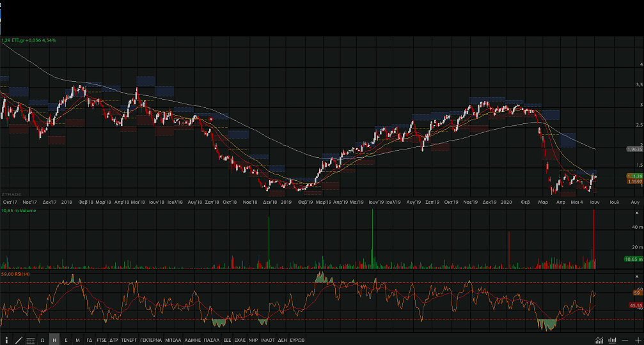Image resolution: width=644 pixels, height=345 pixels.
Task: Open the list view icon
Action: point(30,340)
